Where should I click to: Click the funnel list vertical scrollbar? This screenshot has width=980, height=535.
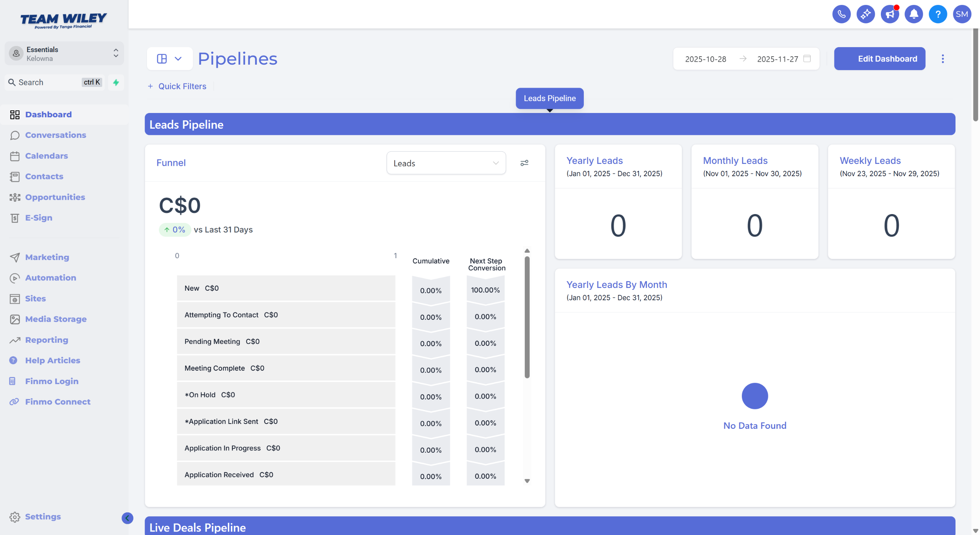point(527,318)
